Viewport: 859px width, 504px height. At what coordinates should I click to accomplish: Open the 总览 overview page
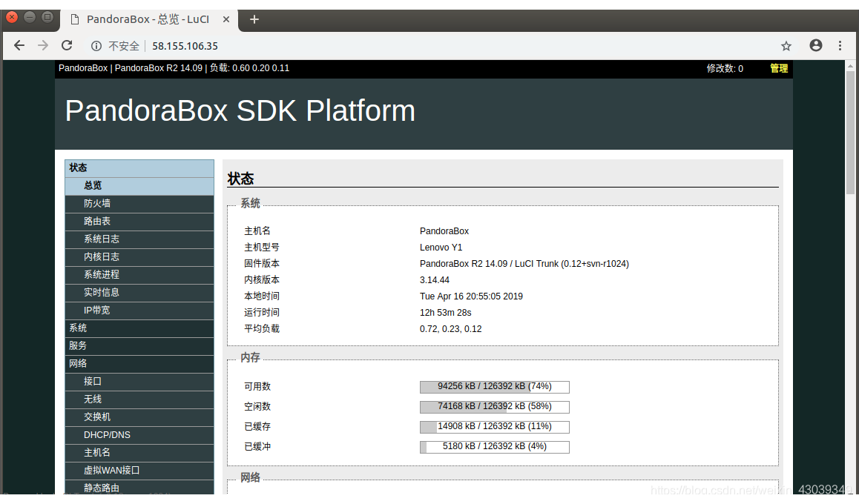coord(139,186)
